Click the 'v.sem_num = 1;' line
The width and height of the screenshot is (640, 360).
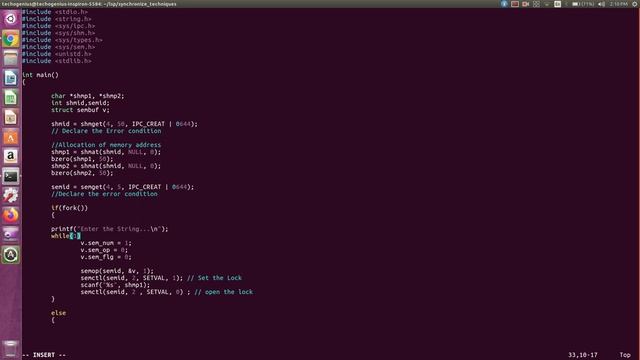click(106, 242)
